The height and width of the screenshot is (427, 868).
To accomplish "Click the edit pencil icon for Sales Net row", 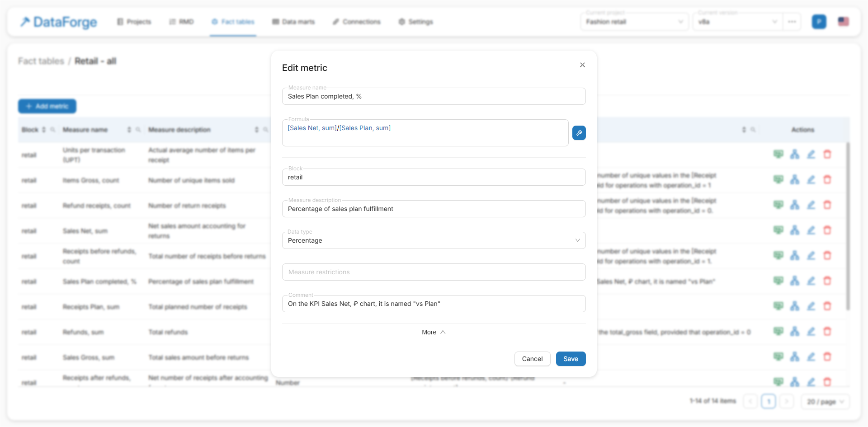I will pos(811,230).
